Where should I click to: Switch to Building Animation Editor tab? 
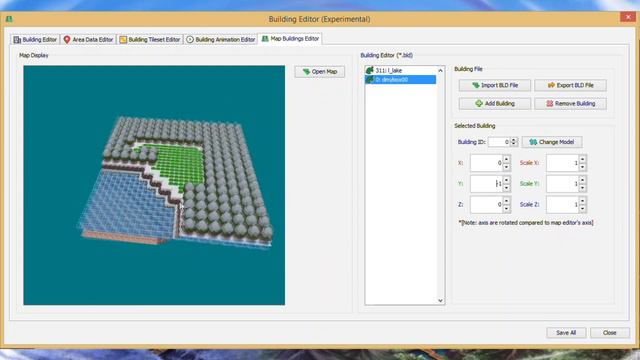221,40
